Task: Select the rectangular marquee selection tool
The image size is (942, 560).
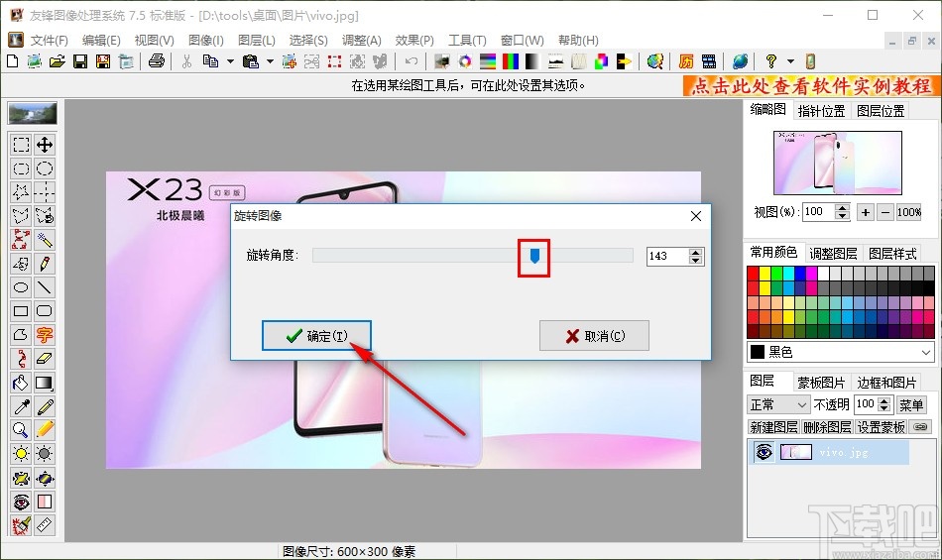Action: 21,145
